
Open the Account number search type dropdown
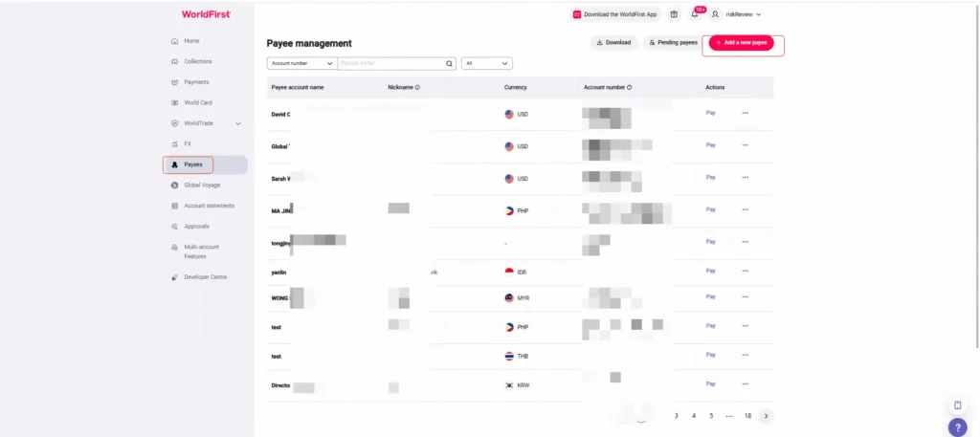pos(301,64)
